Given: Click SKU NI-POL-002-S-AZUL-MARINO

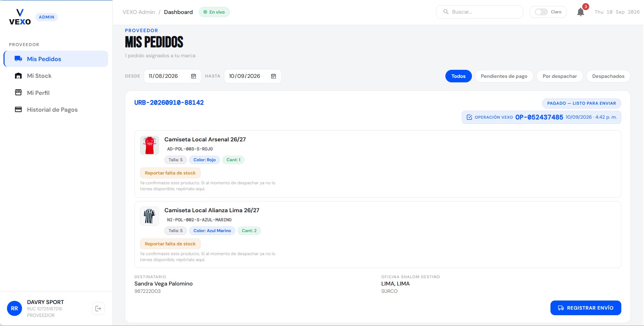Looking at the screenshot, I should 199,220.
